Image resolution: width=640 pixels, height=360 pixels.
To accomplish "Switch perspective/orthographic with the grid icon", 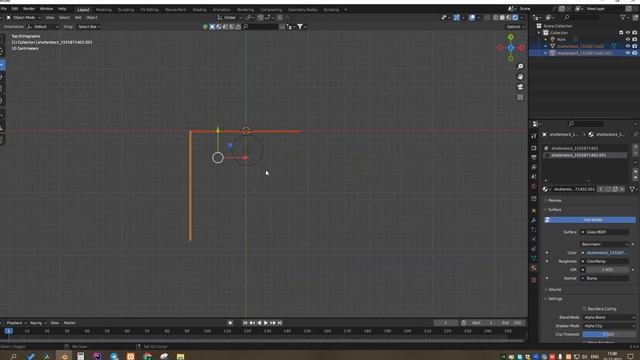I will click(x=520, y=97).
